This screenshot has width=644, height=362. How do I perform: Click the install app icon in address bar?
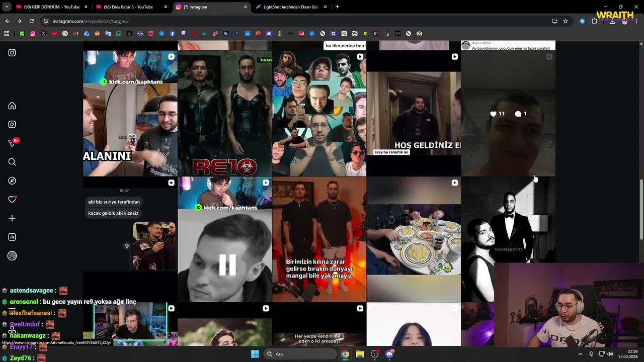[554, 21]
